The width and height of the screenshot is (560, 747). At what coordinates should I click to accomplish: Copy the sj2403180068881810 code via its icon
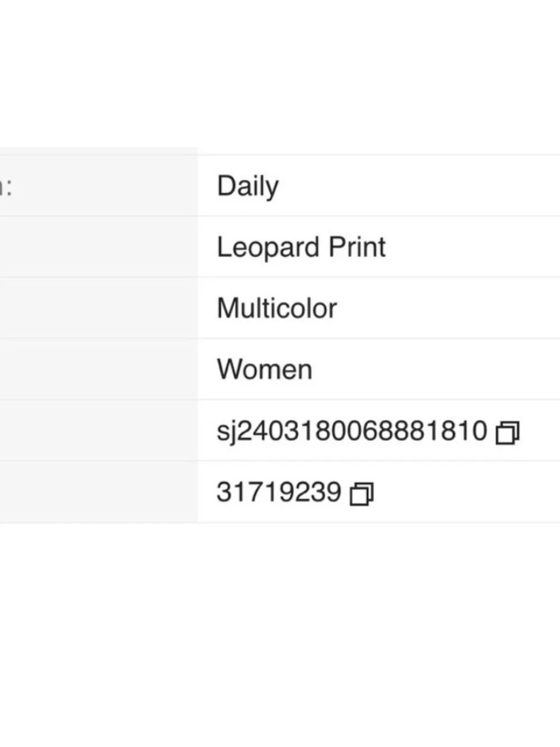508,432
